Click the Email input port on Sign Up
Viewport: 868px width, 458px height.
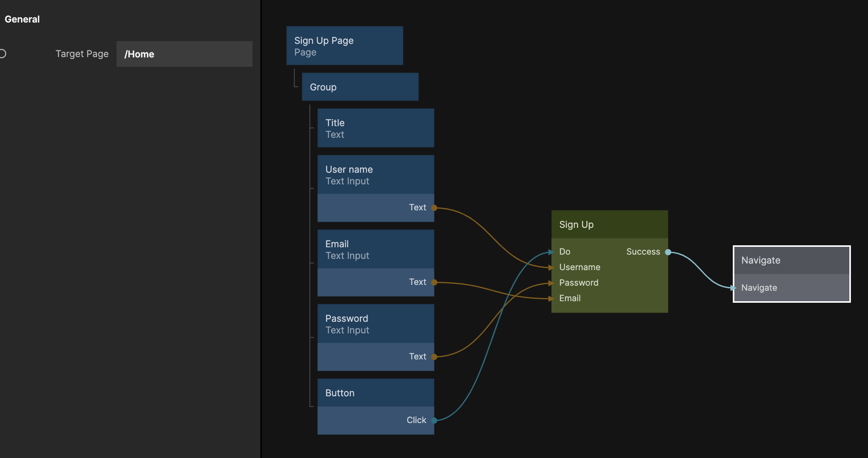click(551, 298)
